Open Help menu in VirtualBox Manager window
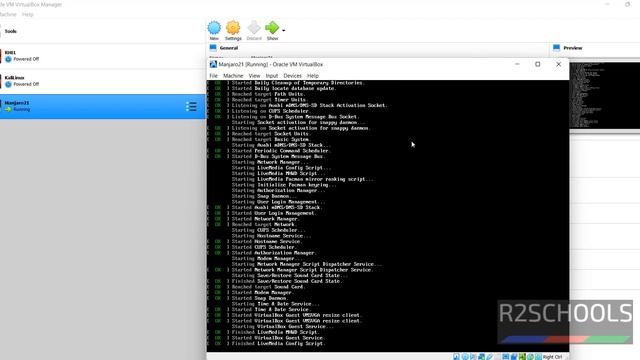The image size is (640, 360). click(x=28, y=14)
